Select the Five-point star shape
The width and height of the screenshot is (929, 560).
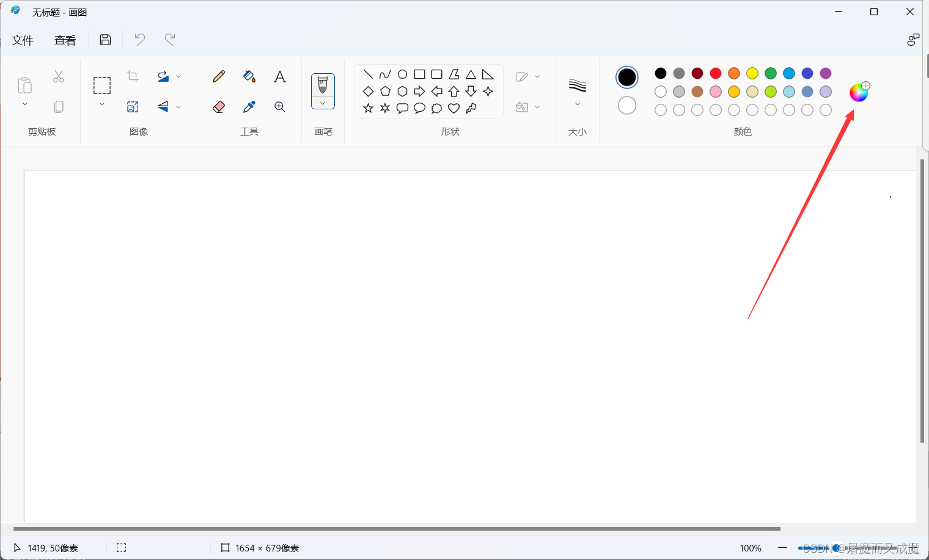368,108
